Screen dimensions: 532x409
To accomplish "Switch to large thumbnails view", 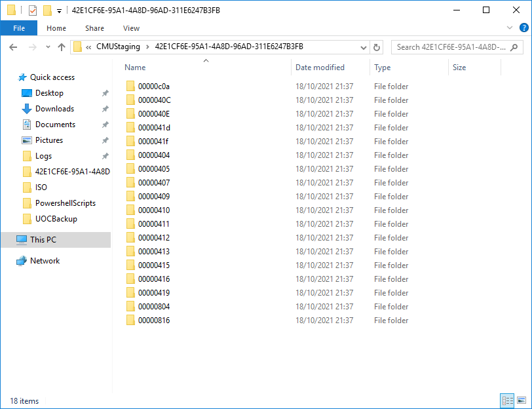I will [x=522, y=400].
